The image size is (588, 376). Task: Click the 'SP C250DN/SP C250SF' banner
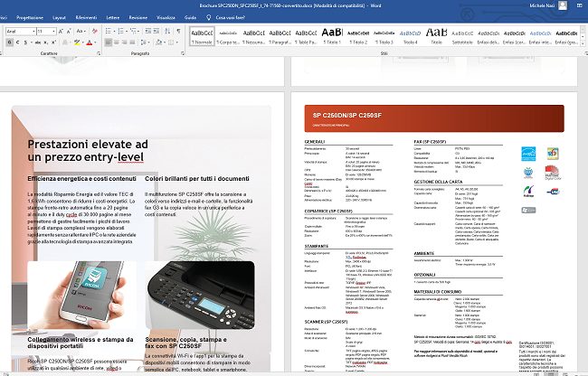pos(434,118)
